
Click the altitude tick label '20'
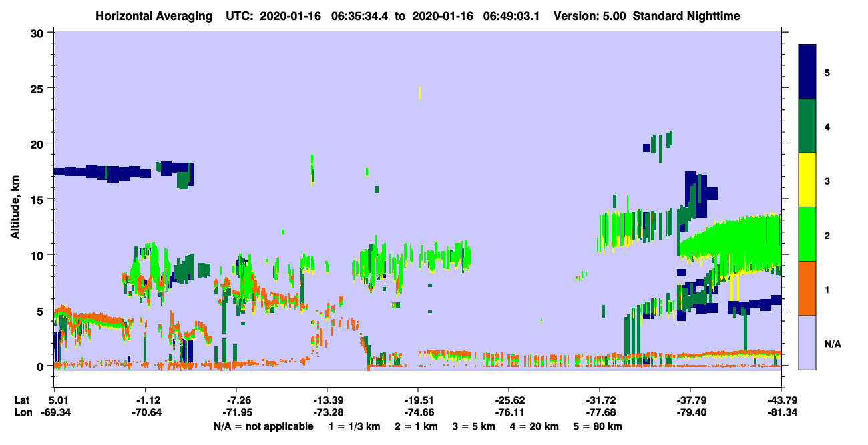pyautogui.click(x=39, y=144)
